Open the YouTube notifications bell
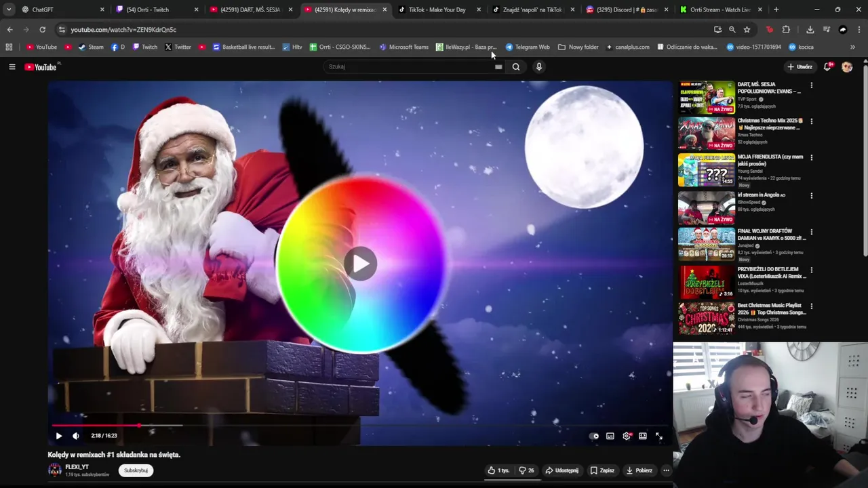This screenshot has width=868, height=488. pyautogui.click(x=827, y=66)
